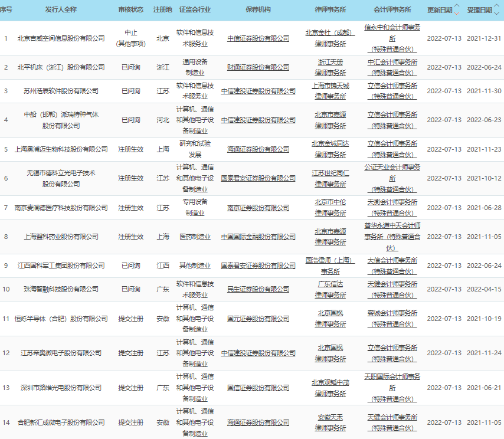Click 受理日期 value 2022-04-15
The height and width of the screenshot is (439, 504).
tap(484, 289)
